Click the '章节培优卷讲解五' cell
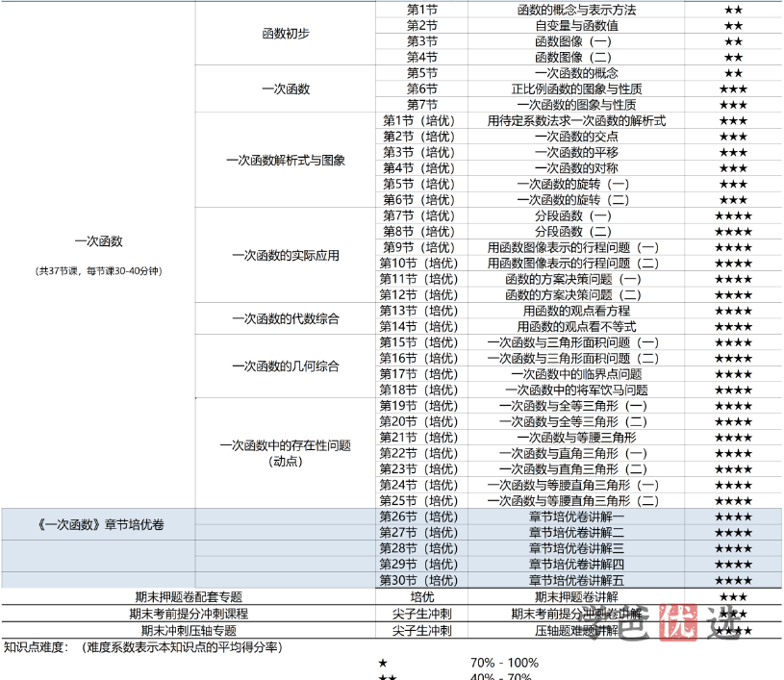Viewport: 784px width, 680px height. pos(576,581)
